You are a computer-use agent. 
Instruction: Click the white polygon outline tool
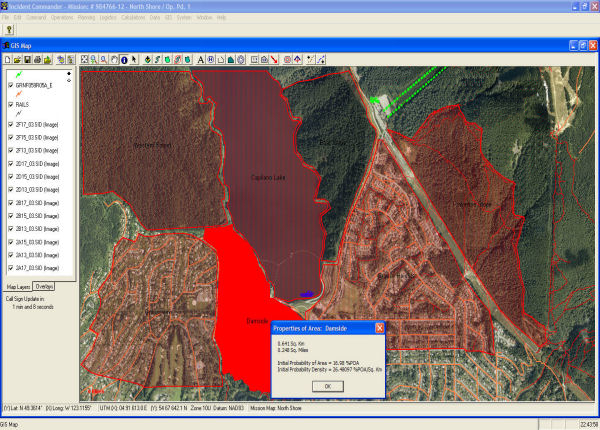click(x=221, y=60)
